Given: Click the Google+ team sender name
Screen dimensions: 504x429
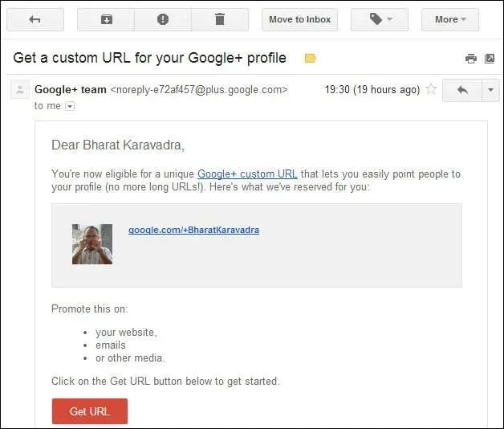Looking at the screenshot, I should tap(71, 89).
